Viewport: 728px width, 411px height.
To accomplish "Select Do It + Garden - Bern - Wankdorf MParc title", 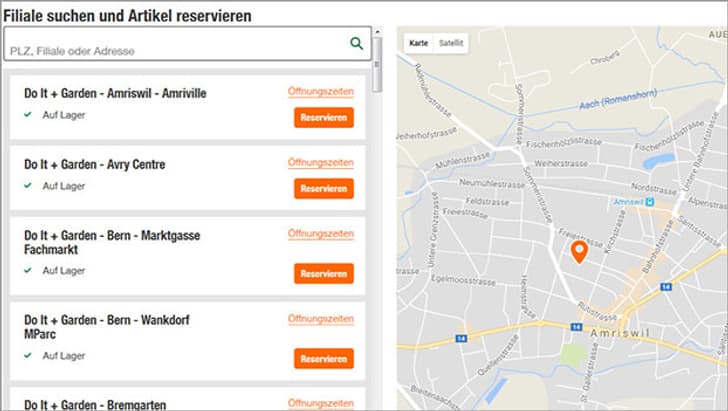I will pos(107,327).
